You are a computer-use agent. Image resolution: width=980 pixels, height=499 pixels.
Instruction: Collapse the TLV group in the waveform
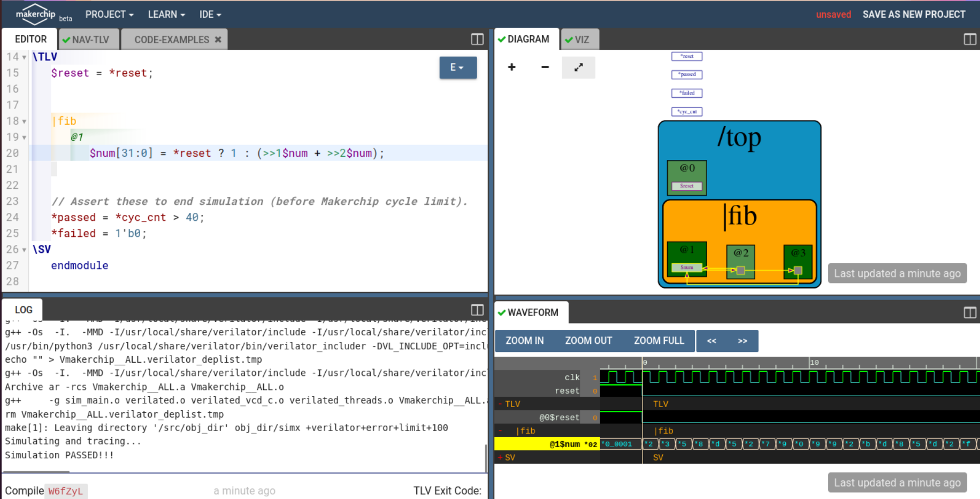tap(500, 404)
